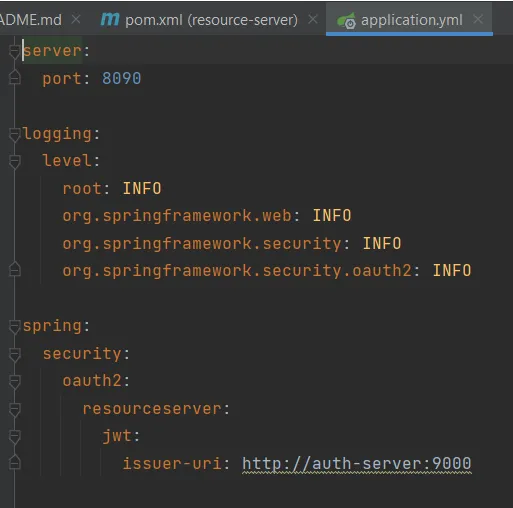Collapse the level block fold marker
Image resolution: width=513 pixels, height=508 pixels.
coord(14,161)
